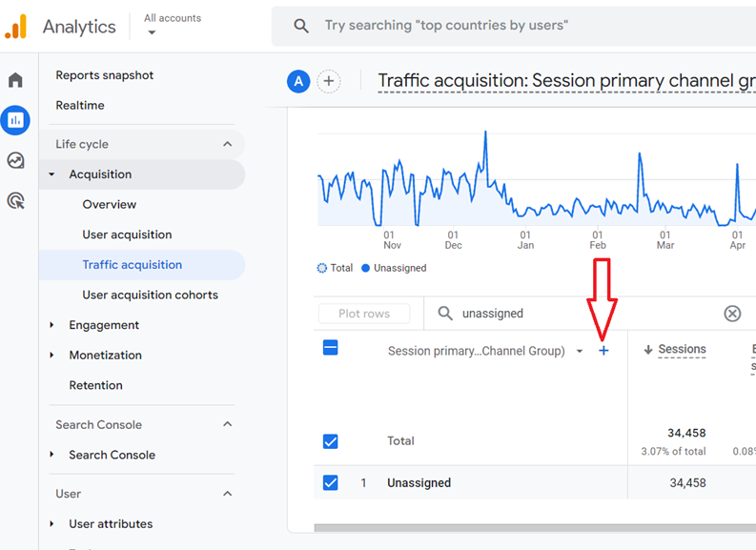Clear the unassigned search filter
The height and width of the screenshot is (550, 756).
point(732,314)
